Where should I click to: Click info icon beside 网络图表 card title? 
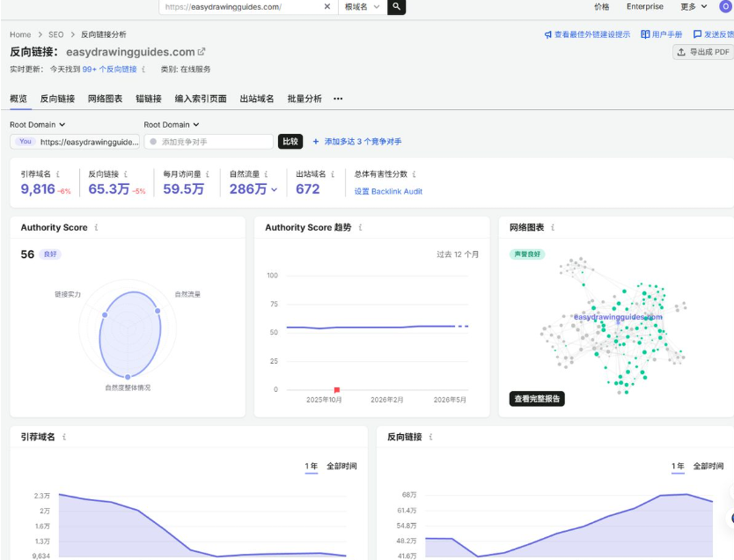click(553, 227)
